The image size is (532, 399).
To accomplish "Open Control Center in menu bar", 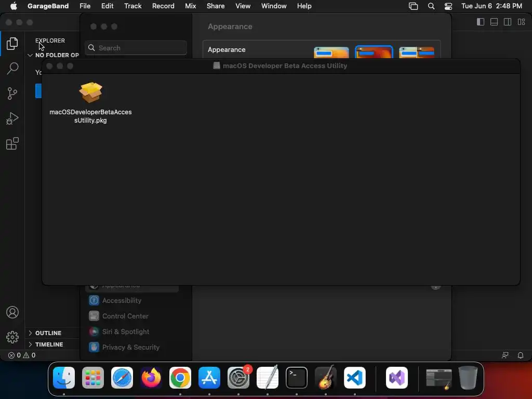I will [x=448, y=6].
